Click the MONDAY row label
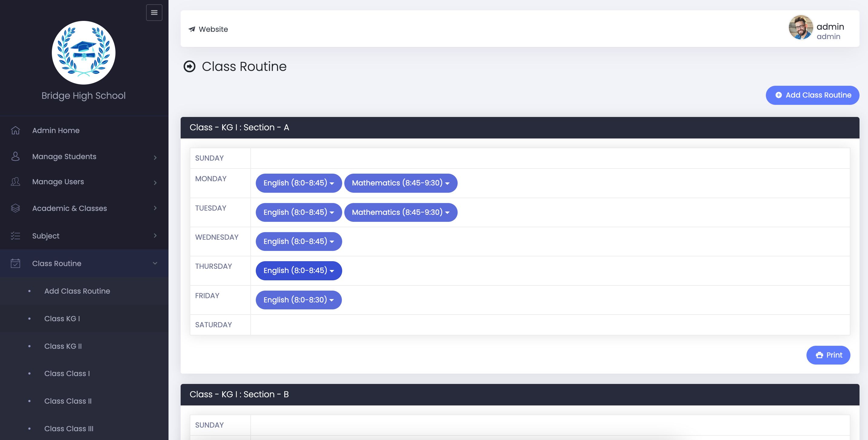868x440 pixels. tap(211, 178)
